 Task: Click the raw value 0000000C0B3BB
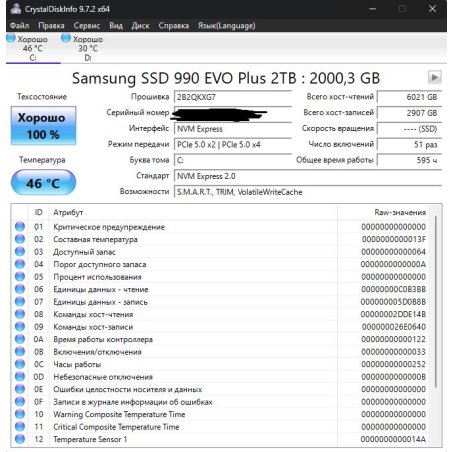coord(394,289)
